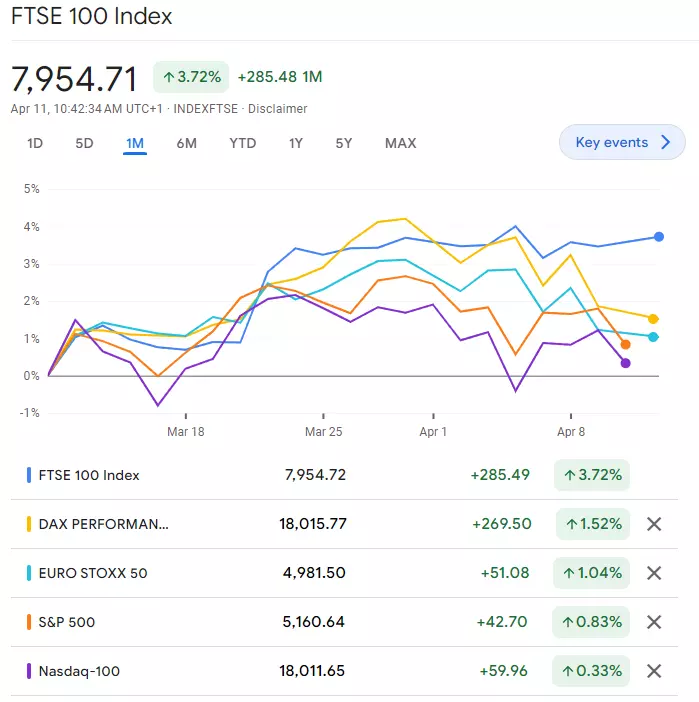The height and width of the screenshot is (702, 699).
Task: Click the blue FTSE 100 chart endpoint dot
Action: pos(658,237)
